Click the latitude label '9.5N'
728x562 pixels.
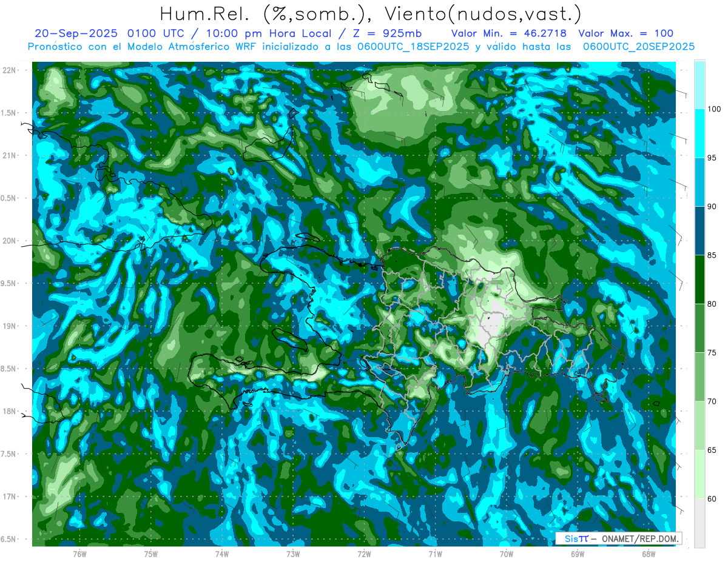[x=8, y=283]
